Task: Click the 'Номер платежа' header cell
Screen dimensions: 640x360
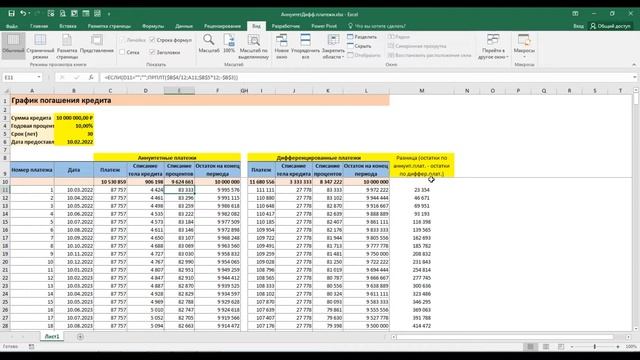Action: pos(32,169)
